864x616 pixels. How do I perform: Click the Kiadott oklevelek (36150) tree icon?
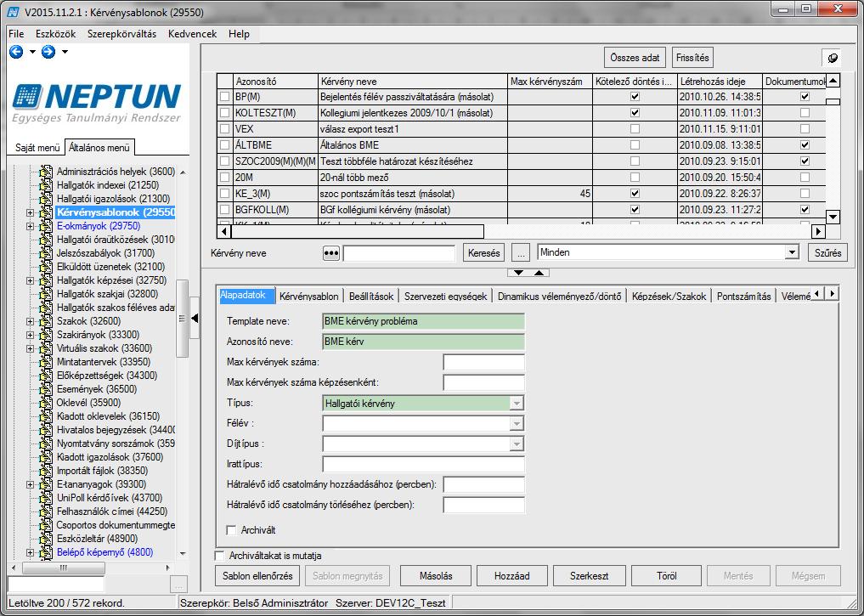47,416
